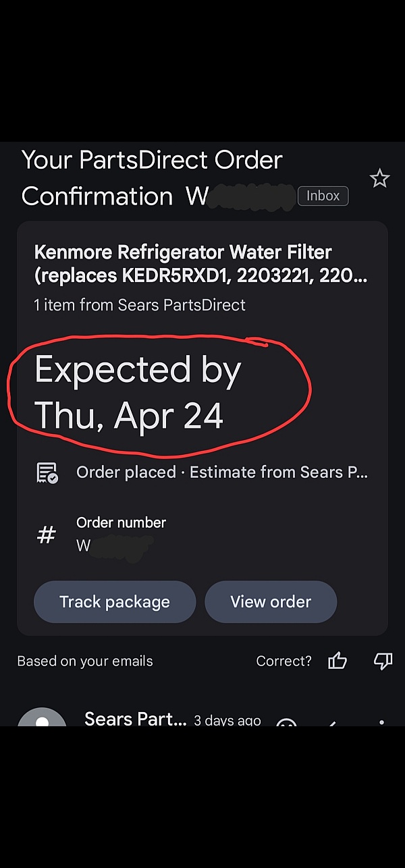Tap the Inbox label chip
This screenshot has width=405, height=868.
pos(323,196)
